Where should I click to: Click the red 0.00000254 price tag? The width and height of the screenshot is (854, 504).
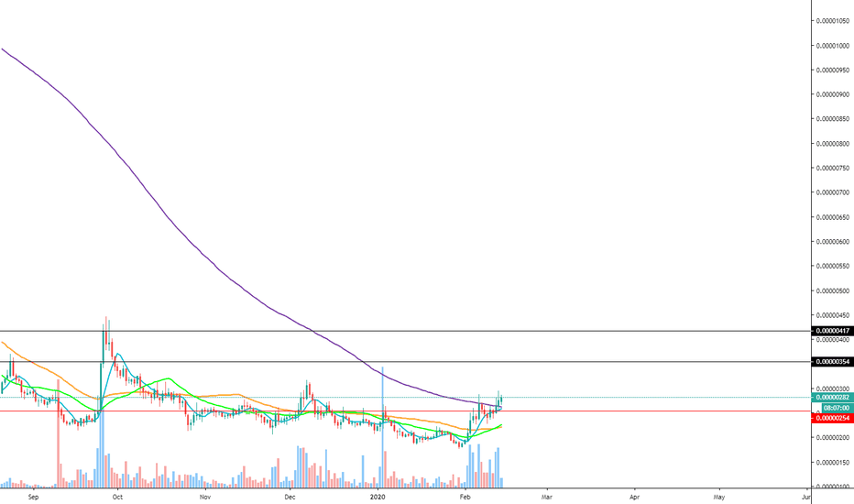832,419
